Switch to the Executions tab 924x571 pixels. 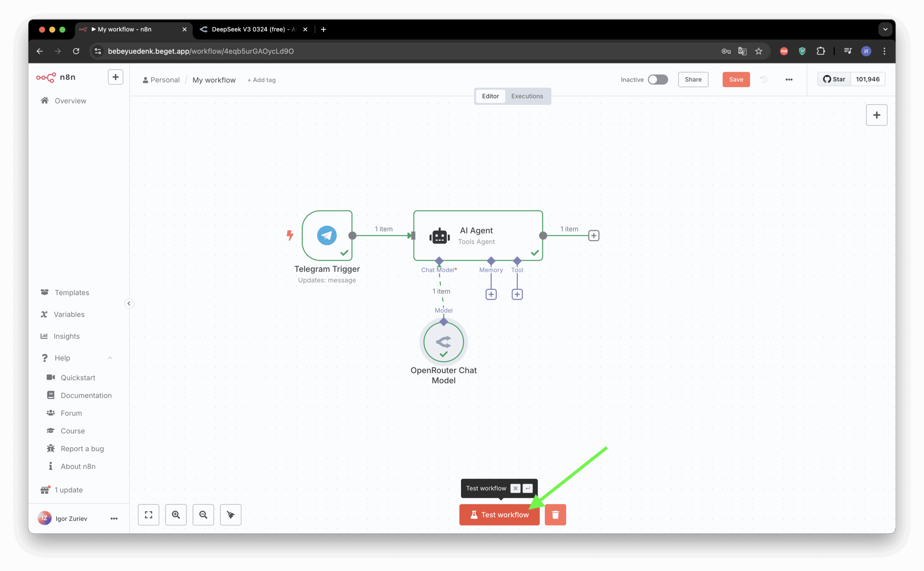(527, 96)
